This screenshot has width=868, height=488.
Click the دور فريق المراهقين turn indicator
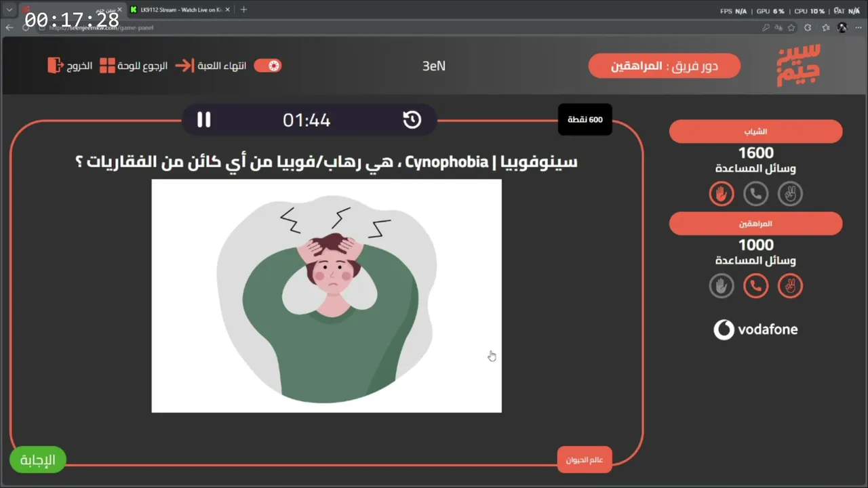[665, 66]
